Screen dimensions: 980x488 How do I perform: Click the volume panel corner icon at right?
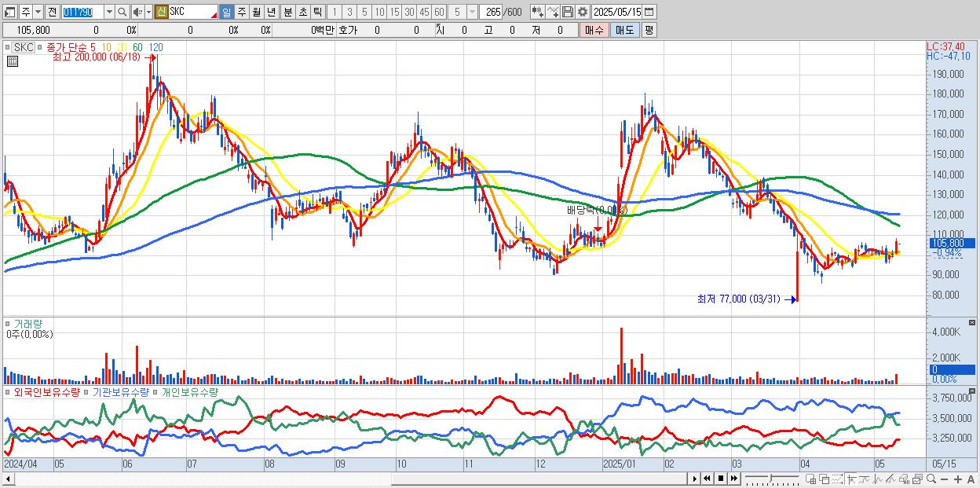973,322
